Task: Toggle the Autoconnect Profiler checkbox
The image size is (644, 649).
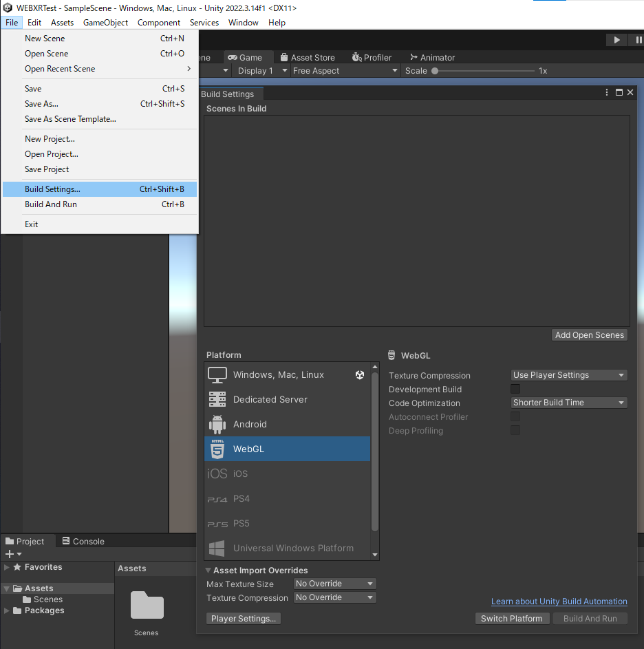Action: (515, 416)
